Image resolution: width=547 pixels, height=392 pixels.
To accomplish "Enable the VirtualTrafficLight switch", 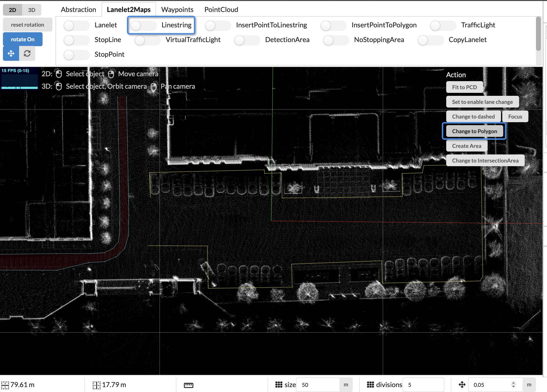I will pos(148,40).
